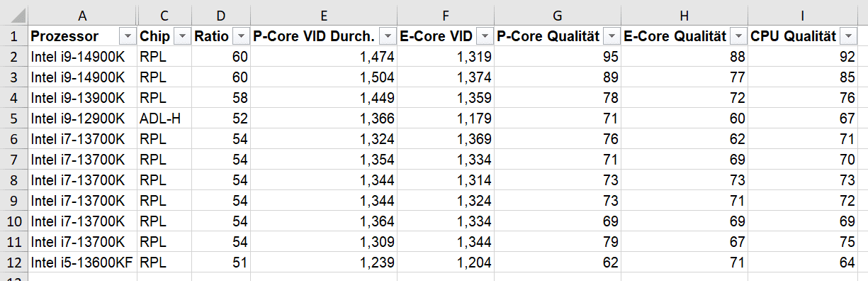Select the Ratio value 58 cell
This screenshot has width=868, height=281.
point(220,98)
